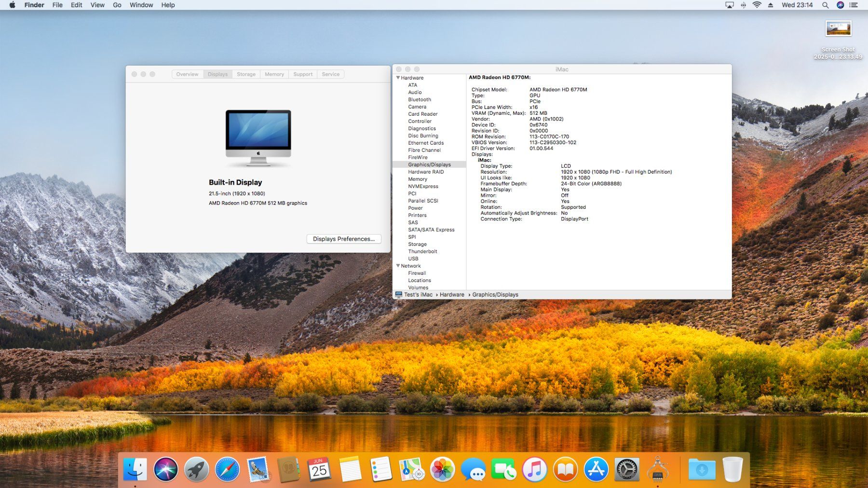
Task: Select Ethernet Cards in sidebar
Action: pos(426,143)
